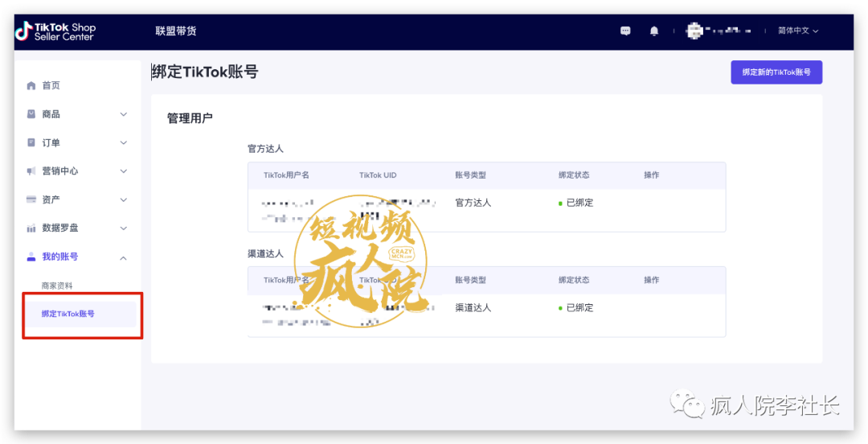Screen dimensions: 868x444
Task: Click the 商品 bag icon
Action: point(31,114)
